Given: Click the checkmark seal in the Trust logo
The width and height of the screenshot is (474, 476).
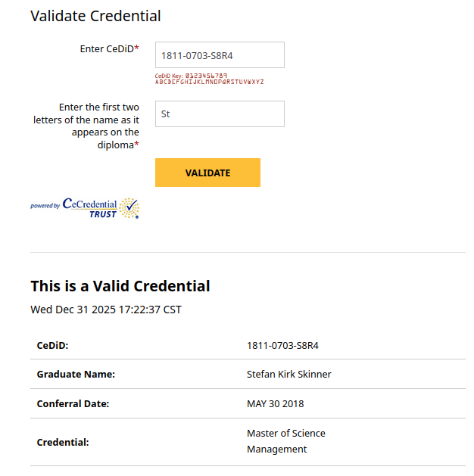Looking at the screenshot, I should click(x=129, y=207).
